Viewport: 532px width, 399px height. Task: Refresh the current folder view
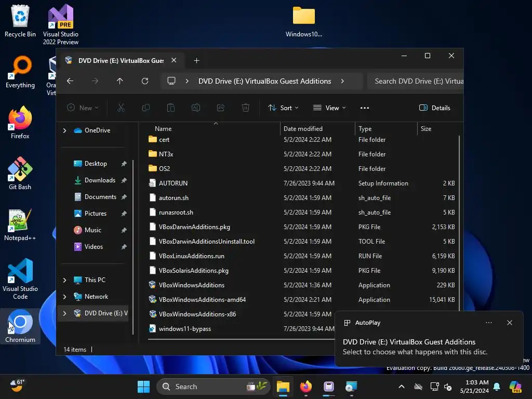click(x=145, y=81)
